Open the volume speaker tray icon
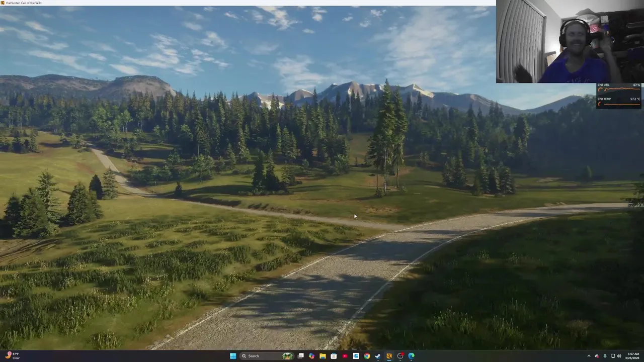The image size is (644, 362). [619, 356]
